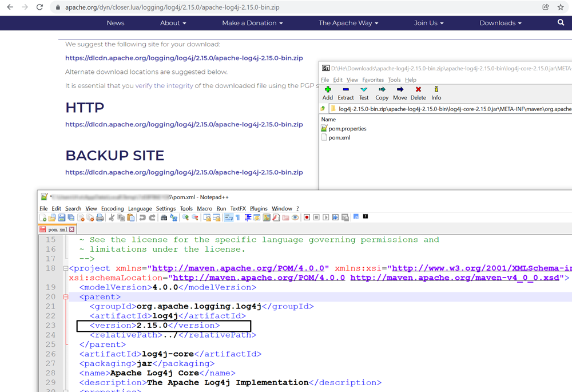Click the download link under HTTP heading

184,124
